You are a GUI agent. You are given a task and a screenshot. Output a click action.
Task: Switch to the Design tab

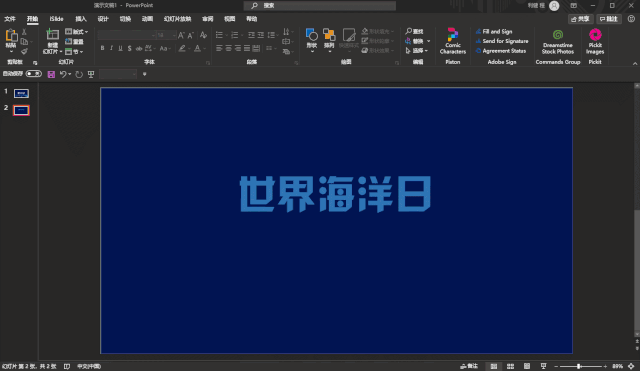pos(103,19)
